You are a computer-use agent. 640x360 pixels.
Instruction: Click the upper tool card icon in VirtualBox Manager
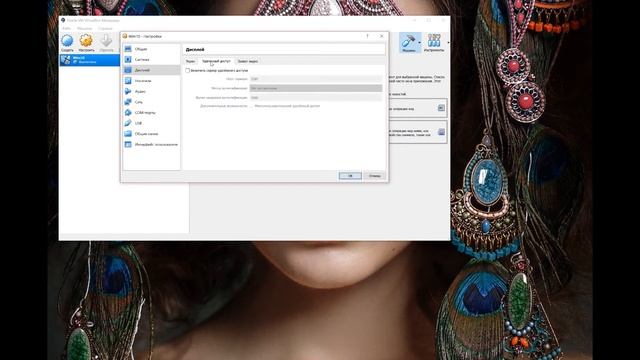[x=441, y=108]
